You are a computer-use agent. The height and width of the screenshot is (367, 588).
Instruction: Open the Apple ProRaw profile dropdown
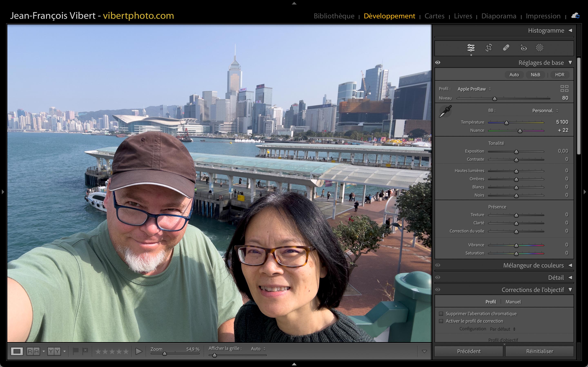coord(474,89)
